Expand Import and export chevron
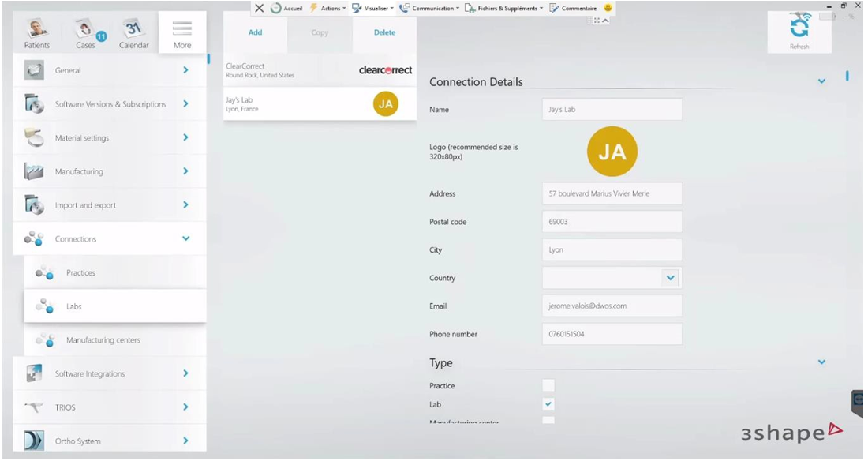The image size is (868, 465). (186, 204)
